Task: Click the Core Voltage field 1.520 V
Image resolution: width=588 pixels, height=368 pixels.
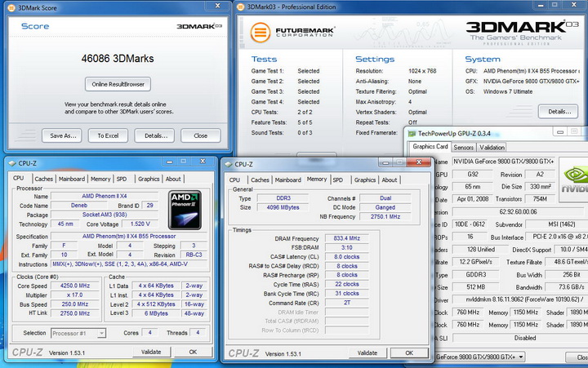Action: point(140,224)
